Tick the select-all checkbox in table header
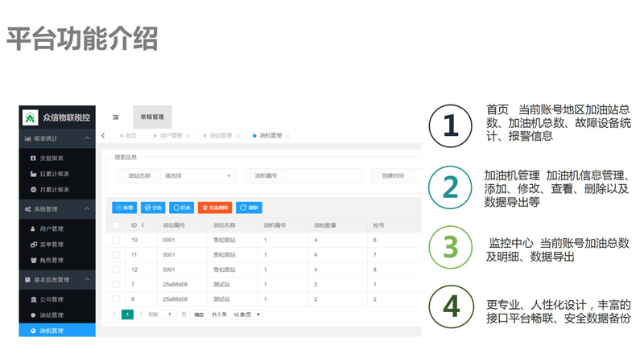The height and width of the screenshot is (362, 644). [116, 226]
